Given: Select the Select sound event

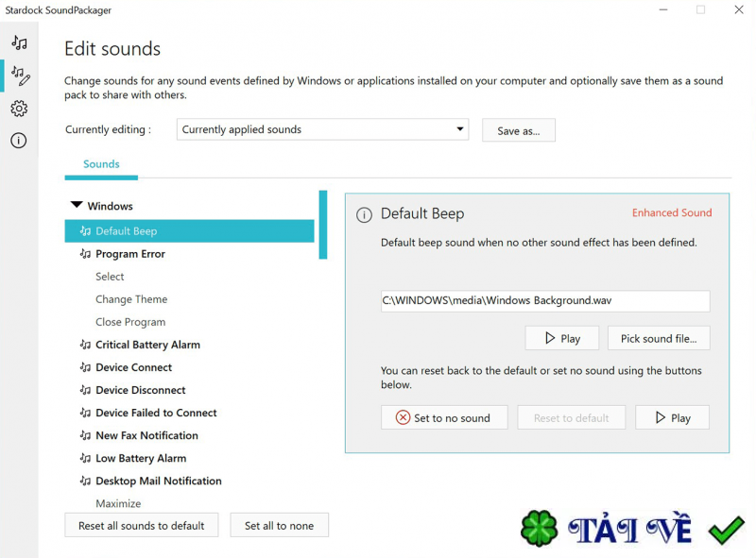Looking at the screenshot, I should [110, 277].
